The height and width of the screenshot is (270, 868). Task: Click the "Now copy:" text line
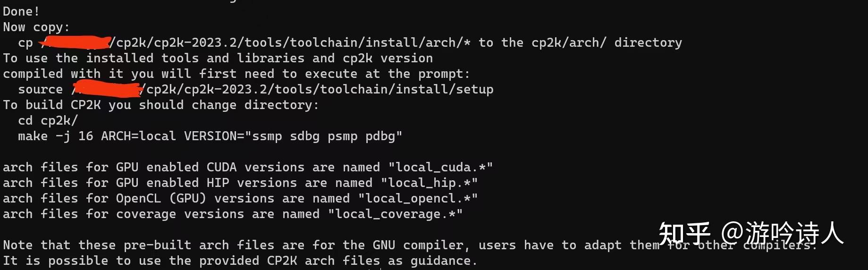[x=36, y=27]
